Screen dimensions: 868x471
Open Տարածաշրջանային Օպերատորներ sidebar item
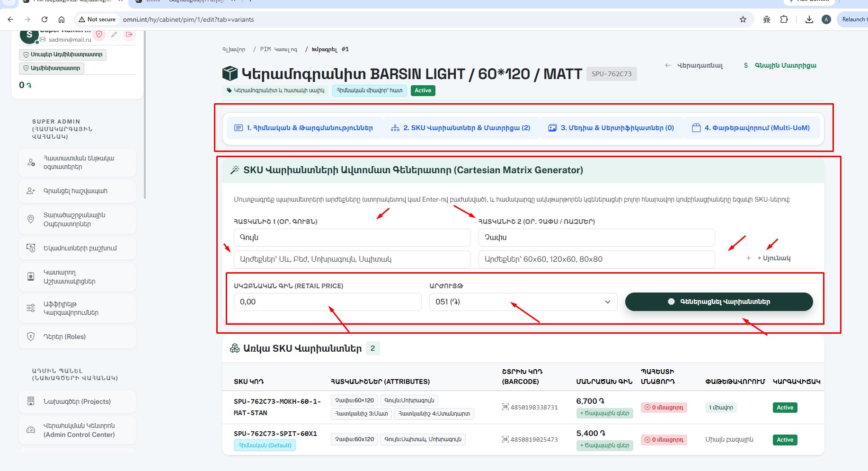(78, 220)
